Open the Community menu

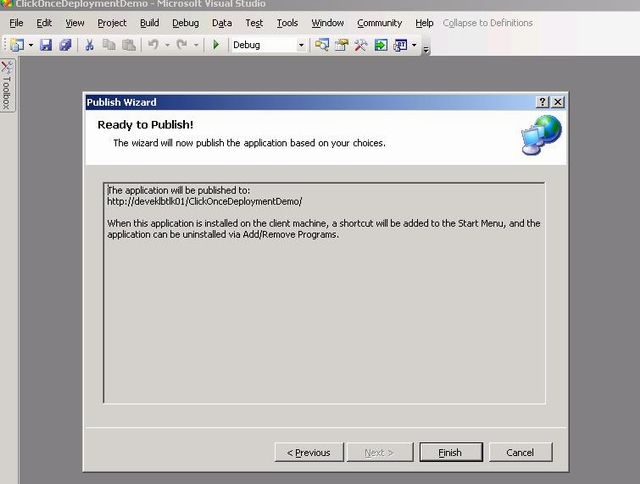point(380,23)
